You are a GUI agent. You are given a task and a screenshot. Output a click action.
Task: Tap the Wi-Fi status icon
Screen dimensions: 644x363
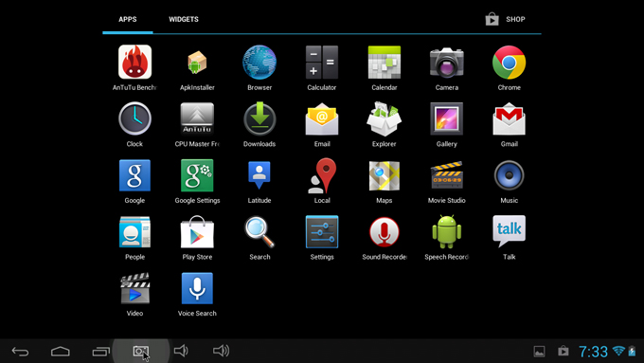[x=618, y=351]
